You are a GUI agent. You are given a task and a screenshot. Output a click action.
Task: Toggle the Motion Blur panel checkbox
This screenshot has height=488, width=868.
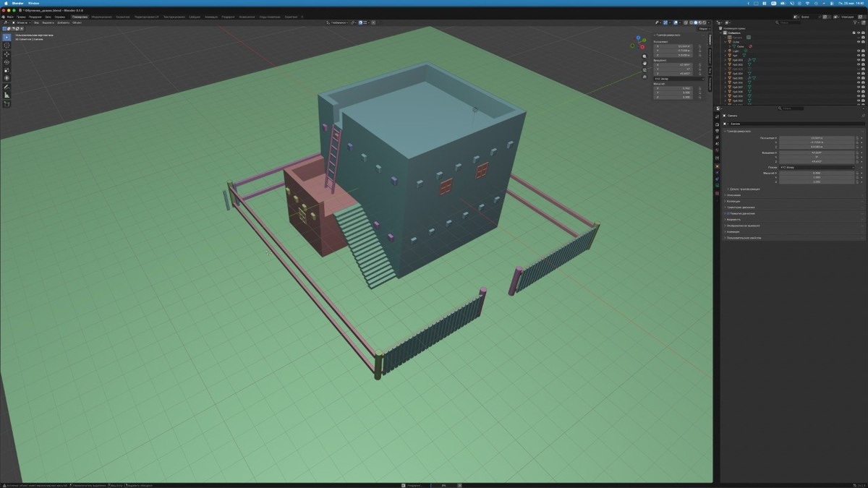click(x=728, y=213)
